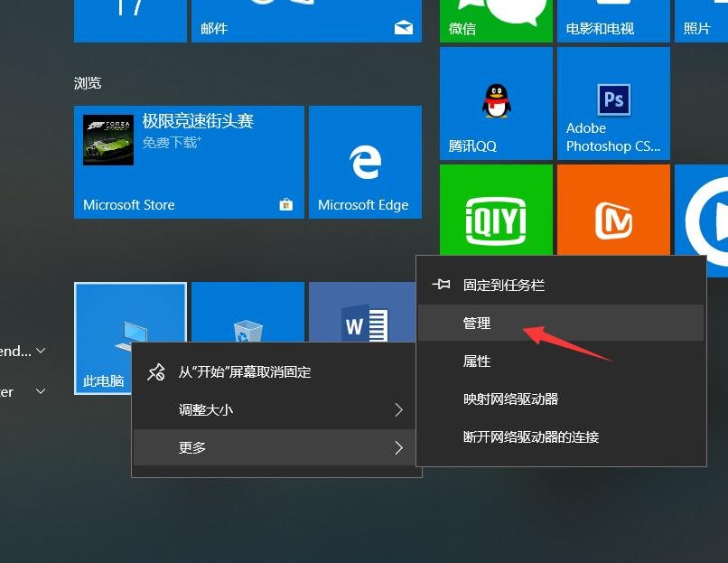Open the 电影和电视 tile
Image resolution: width=728 pixels, height=563 pixels.
tap(613, 20)
